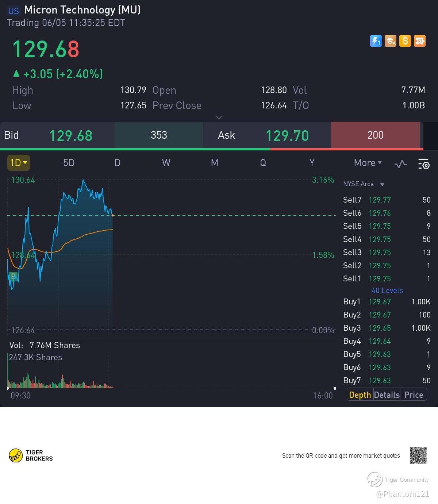This screenshot has width=438, height=504.
Task: Select the Buy5 order book row
Action: click(x=387, y=354)
